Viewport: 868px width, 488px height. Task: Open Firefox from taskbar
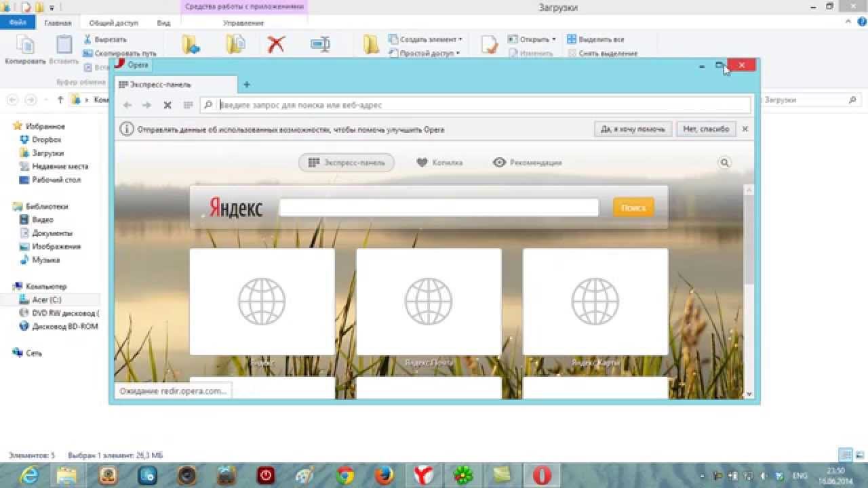pos(384,476)
